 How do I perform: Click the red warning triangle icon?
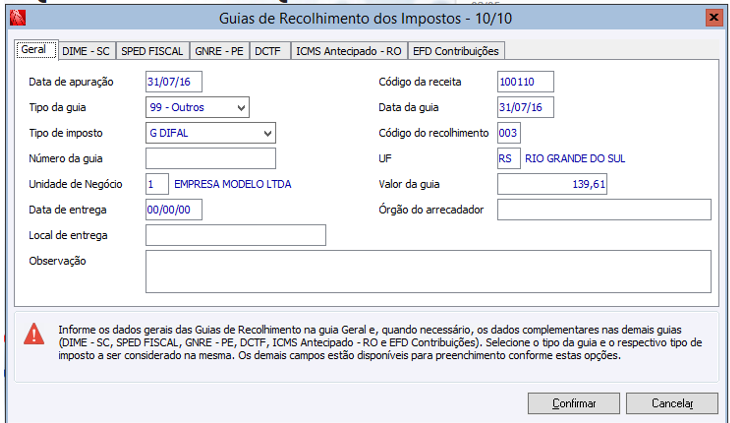34,334
